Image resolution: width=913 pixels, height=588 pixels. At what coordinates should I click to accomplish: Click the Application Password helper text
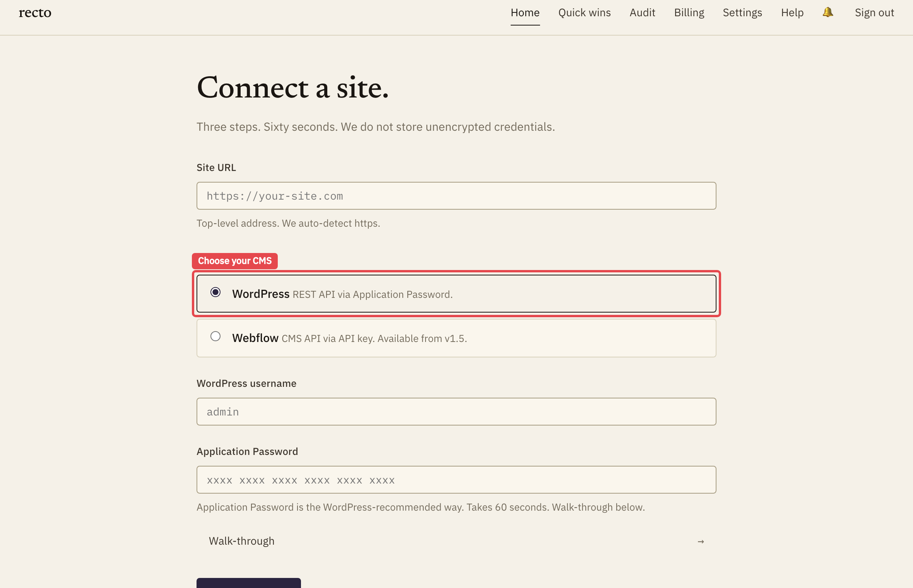point(421,507)
